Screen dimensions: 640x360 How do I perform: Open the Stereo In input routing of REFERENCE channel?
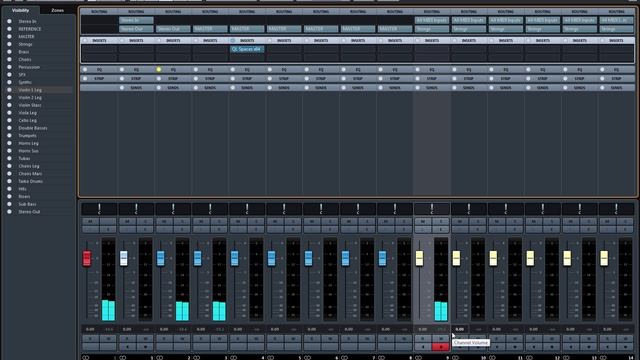click(136, 20)
